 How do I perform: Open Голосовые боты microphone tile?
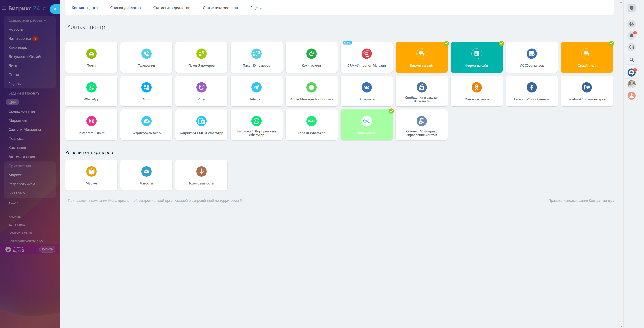click(201, 175)
